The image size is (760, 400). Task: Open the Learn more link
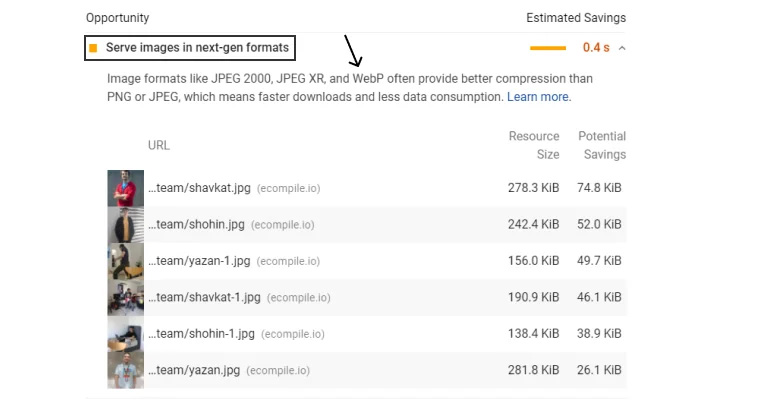point(538,97)
